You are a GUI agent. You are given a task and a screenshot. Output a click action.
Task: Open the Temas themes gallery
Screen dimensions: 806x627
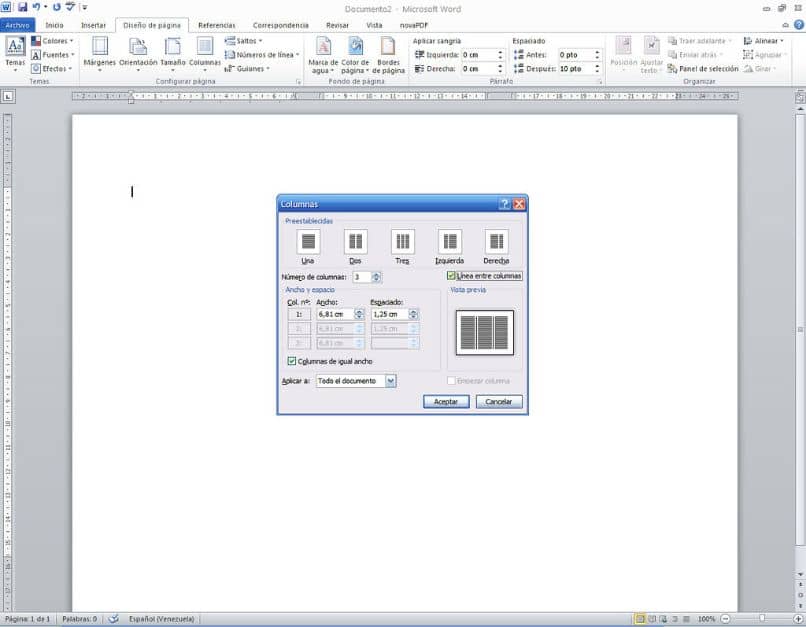[x=15, y=53]
